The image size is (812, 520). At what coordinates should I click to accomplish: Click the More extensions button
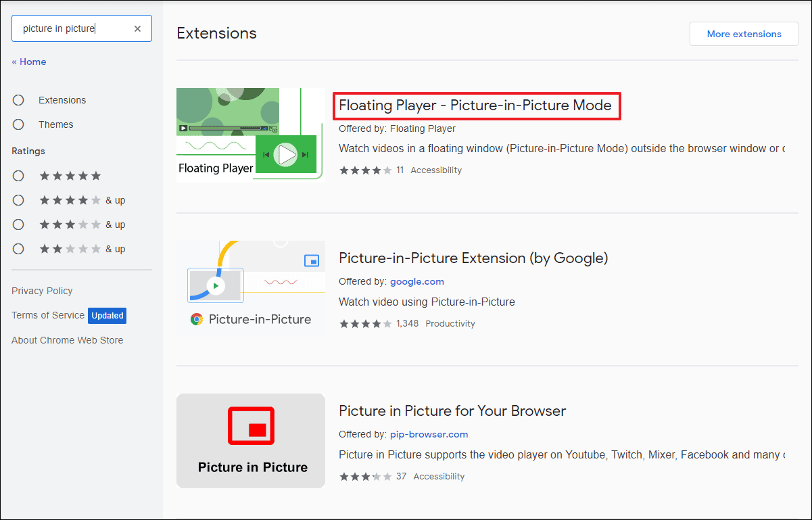pyautogui.click(x=744, y=34)
